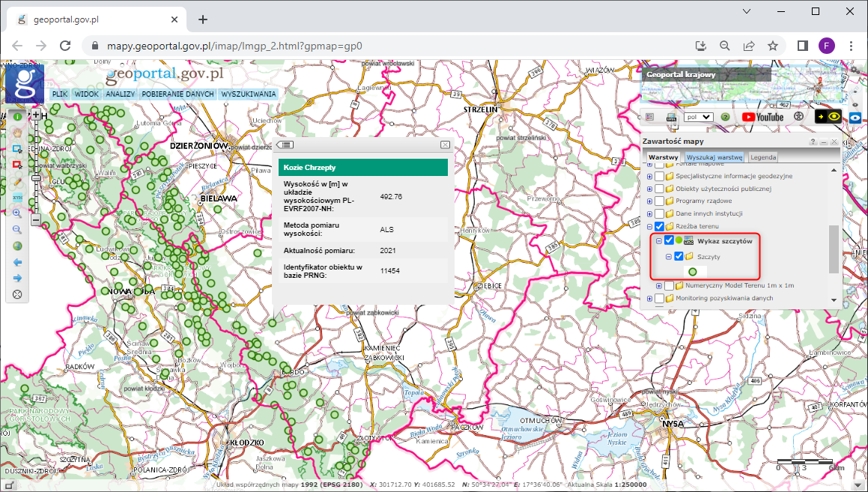This screenshot has width=868, height=492.
Task: Click the pencil drawing tool
Action: pos(17,180)
